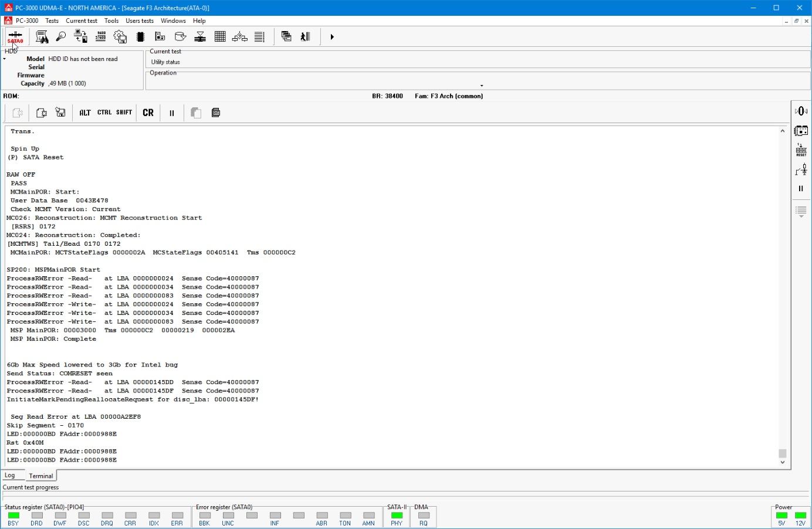Click the PCB board icon in right sidebar
This screenshot has height=529, width=812.
[x=801, y=130]
